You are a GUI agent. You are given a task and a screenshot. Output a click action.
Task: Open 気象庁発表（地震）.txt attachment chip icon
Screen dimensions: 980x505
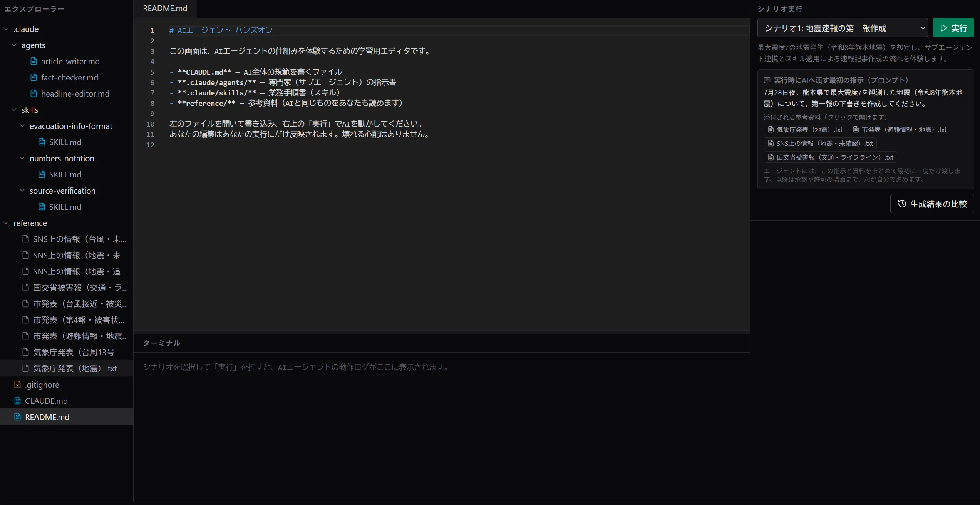(771, 130)
